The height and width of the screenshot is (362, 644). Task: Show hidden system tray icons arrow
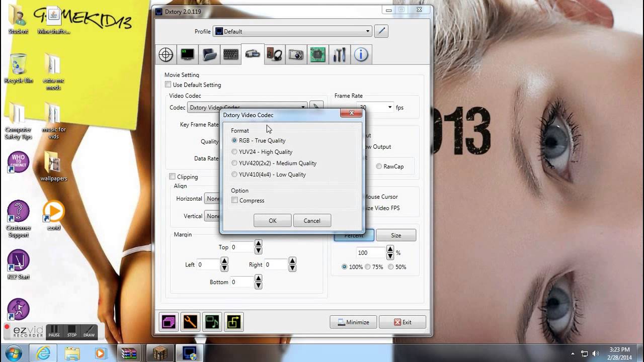[x=573, y=353]
